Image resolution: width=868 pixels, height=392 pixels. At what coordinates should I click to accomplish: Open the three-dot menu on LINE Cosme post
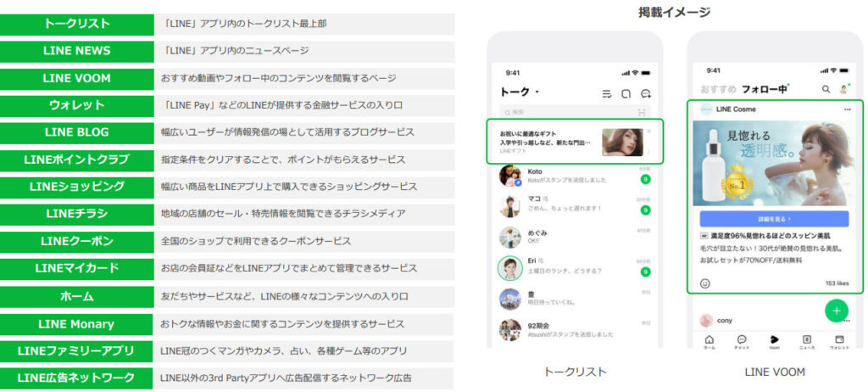tap(847, 109)
